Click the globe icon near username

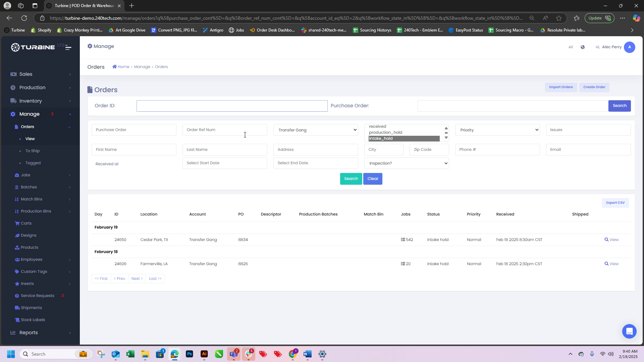click(583, 47)
